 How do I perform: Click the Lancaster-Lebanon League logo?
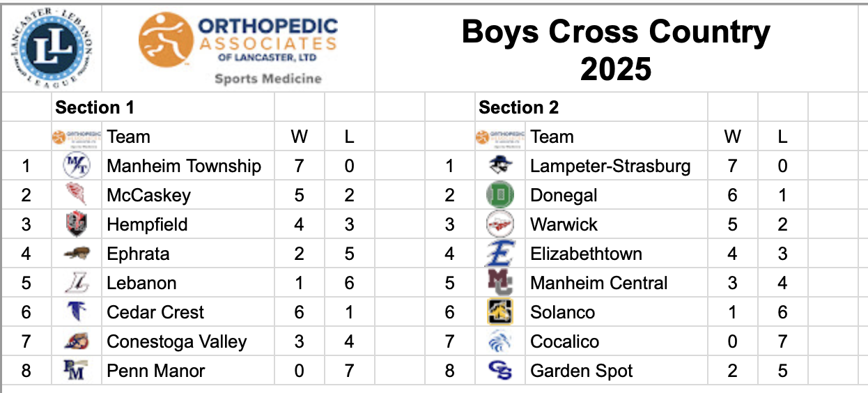pos(52,48)
